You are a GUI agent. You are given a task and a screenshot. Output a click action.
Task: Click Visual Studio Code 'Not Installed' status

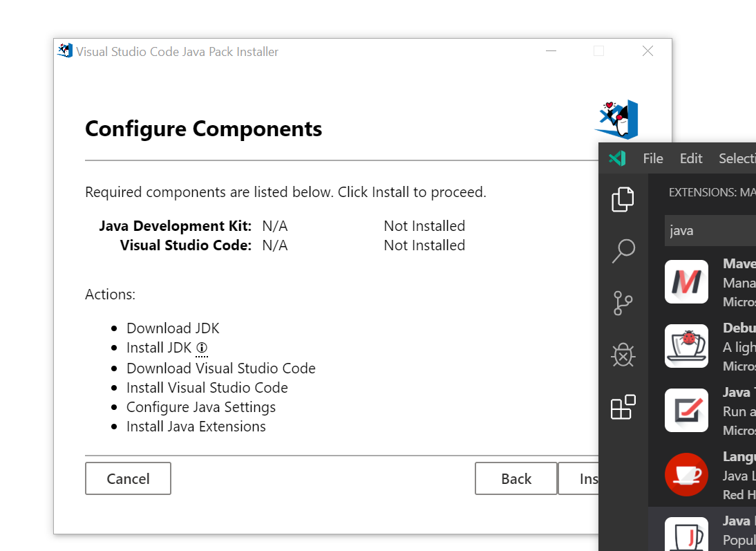pos(424,245)
